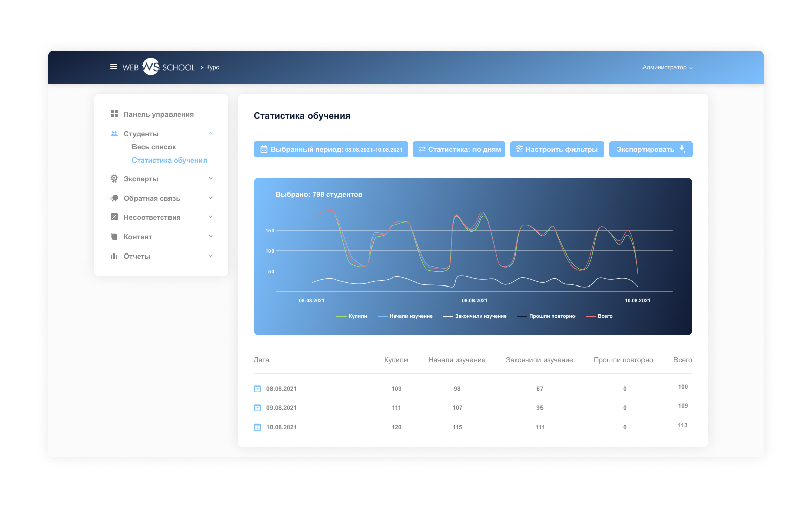Viewport: 812px width, 508px height.
Task: Click the Отчеты bar chart icon
Action: coord(114,256)
